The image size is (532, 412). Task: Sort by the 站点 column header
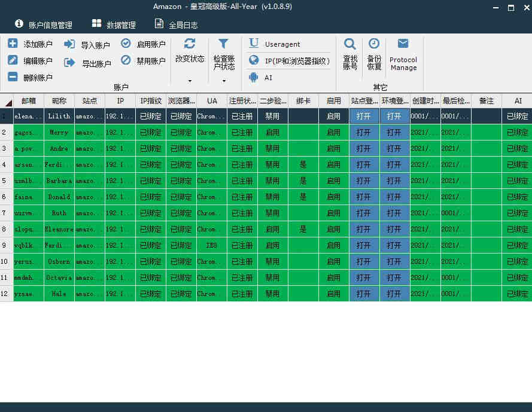click(x=90, y=100)
